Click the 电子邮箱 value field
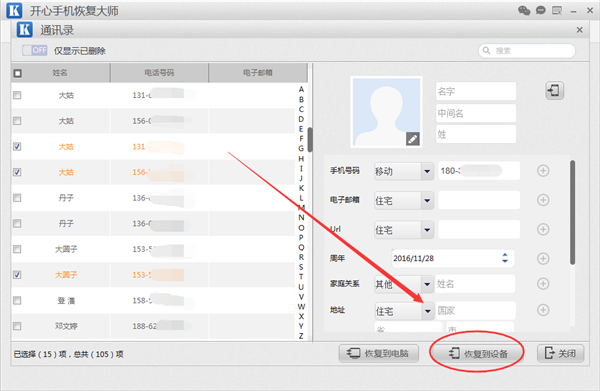This screenshot has height=391, width=600. point(479,200)
